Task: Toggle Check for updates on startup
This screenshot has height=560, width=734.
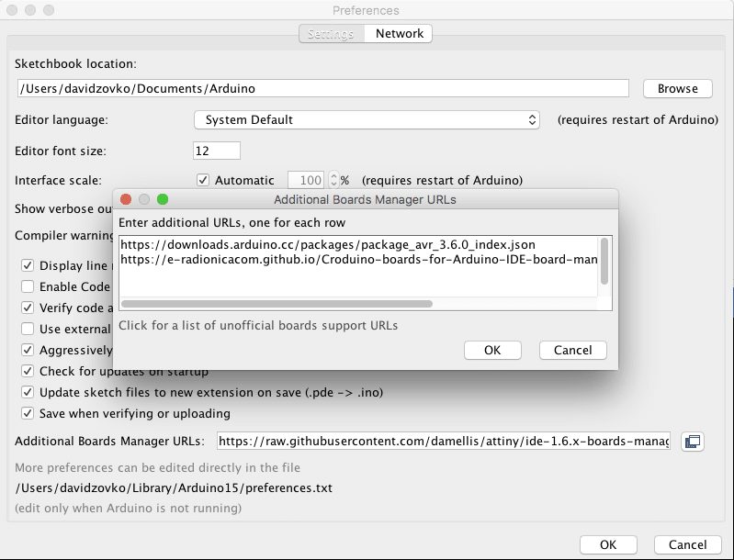Action: [x=28, y=371]
